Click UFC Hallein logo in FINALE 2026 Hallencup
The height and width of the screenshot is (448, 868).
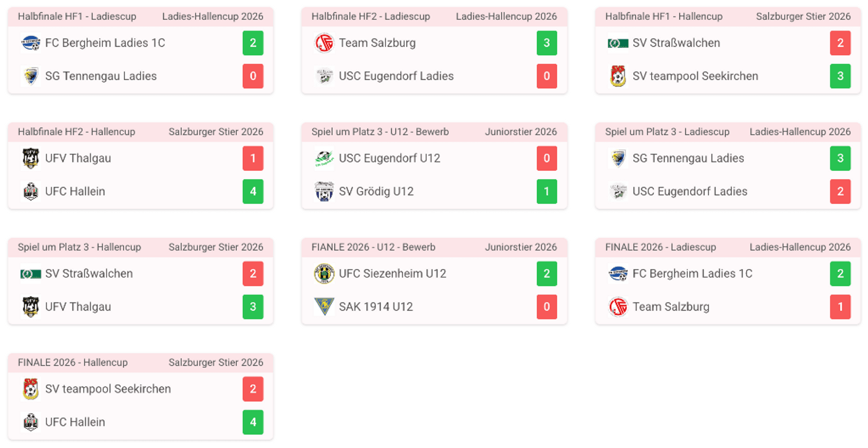tap(31, 422)
